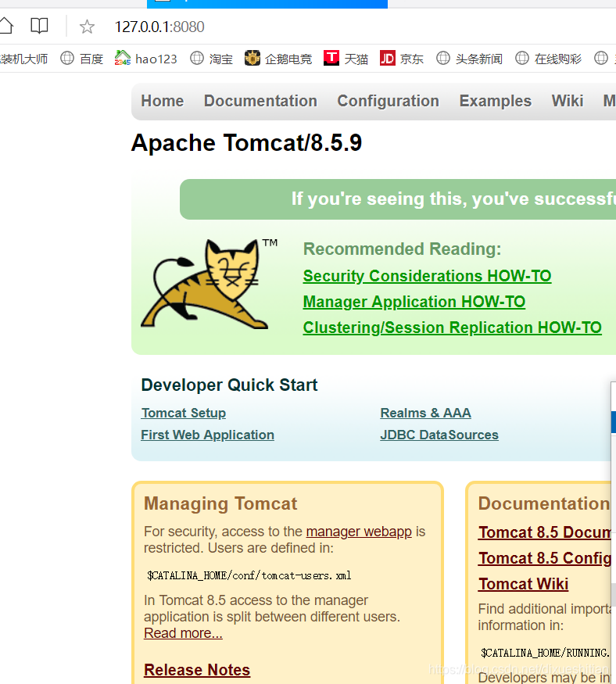This screenshot has height=684, width=616.
Task: Open the 淘宝 bookmark
Action: (x=212, y=58)
